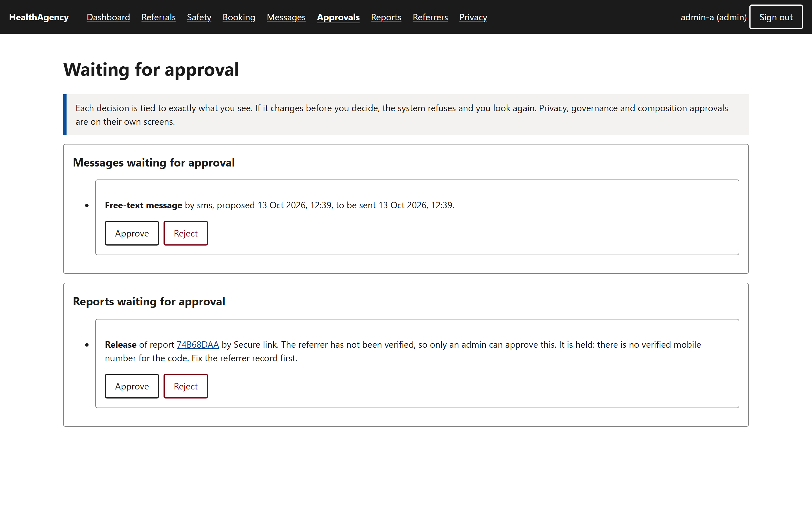This screenshot has width=812, height=508.
Task: Open the Booking nav item
Action: tap(239, 17)
